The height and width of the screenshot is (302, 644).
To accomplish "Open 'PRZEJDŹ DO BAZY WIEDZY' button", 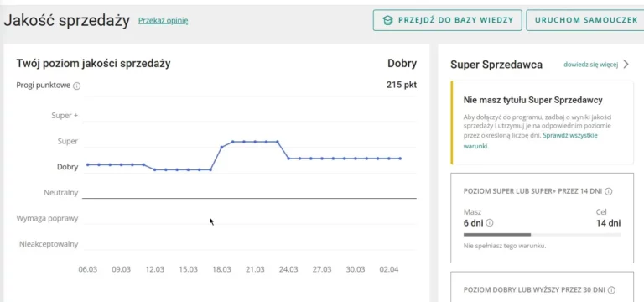I will click(447, 20).
